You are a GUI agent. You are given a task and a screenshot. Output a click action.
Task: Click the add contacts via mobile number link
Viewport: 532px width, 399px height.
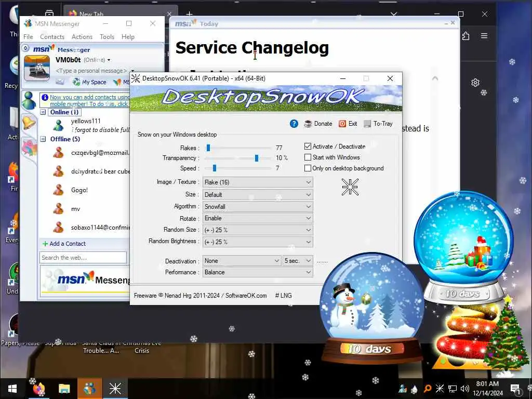(x=89, y=100)
